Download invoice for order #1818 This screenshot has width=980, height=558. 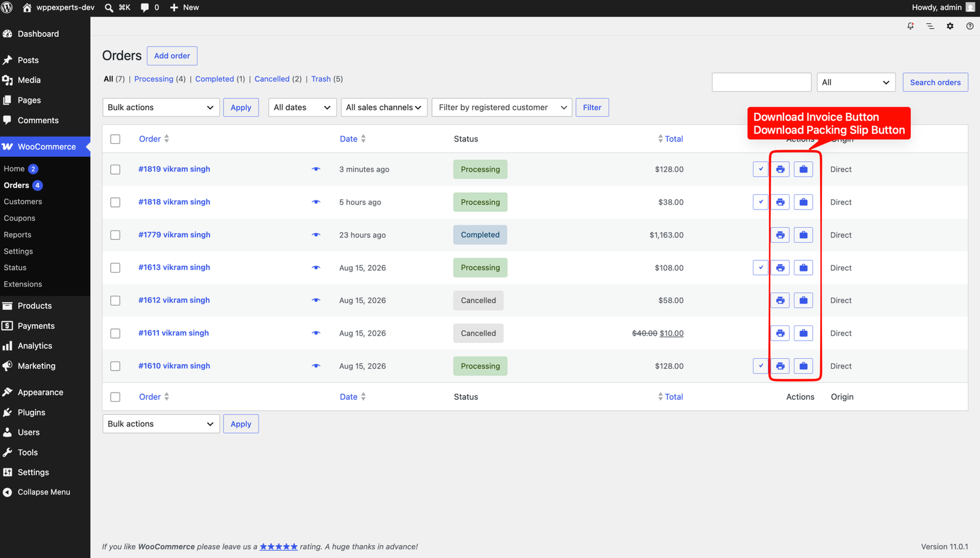780,202
